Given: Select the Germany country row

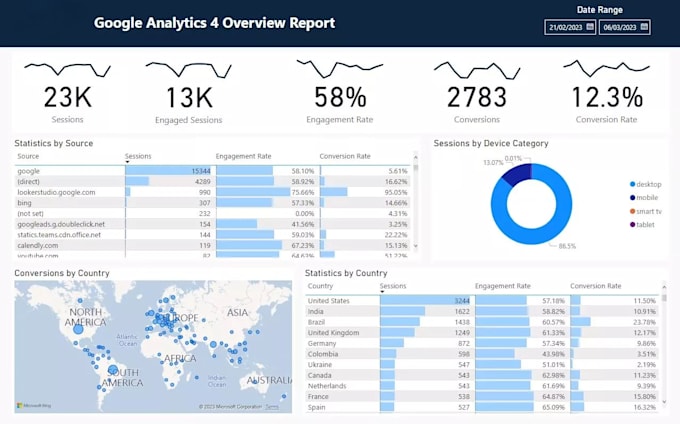Looking at the screenshot, I should 482,343.
